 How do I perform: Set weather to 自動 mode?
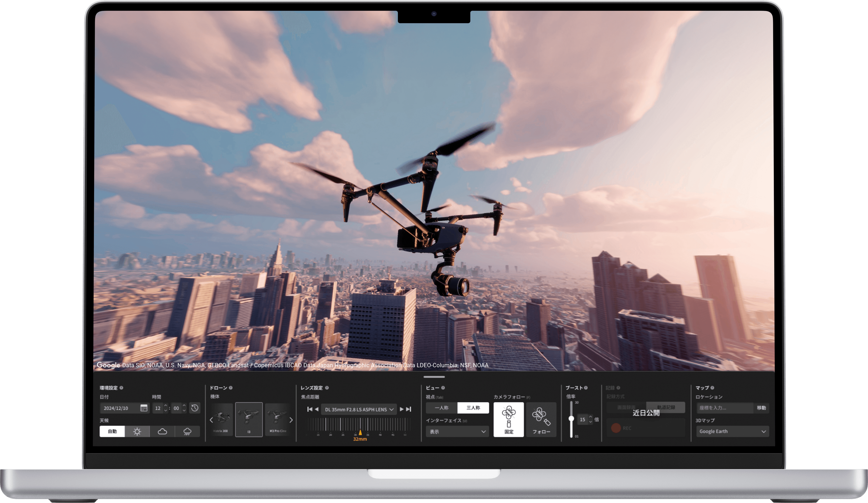coord(112,431)
